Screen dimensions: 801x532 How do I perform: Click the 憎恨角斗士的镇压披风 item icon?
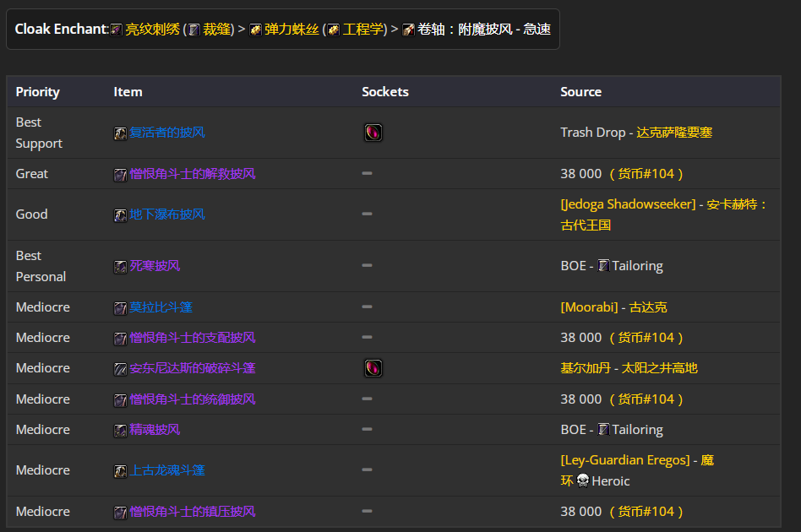(120, 513)
